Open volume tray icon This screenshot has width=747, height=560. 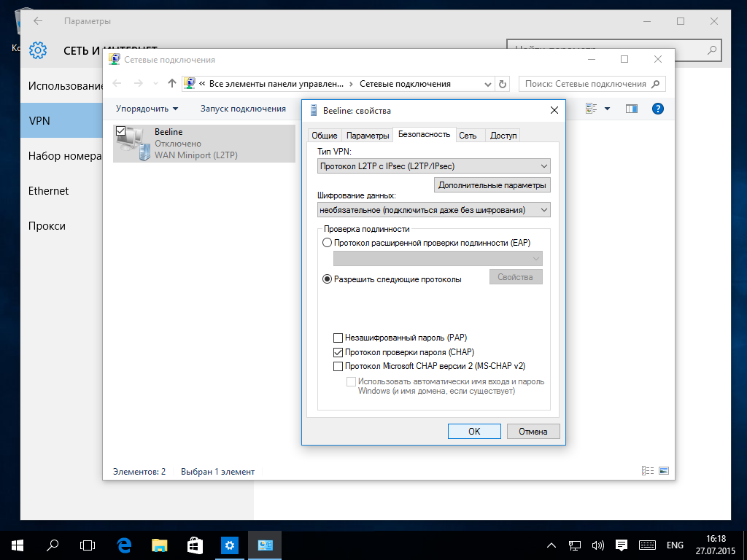tap(597, 545)
